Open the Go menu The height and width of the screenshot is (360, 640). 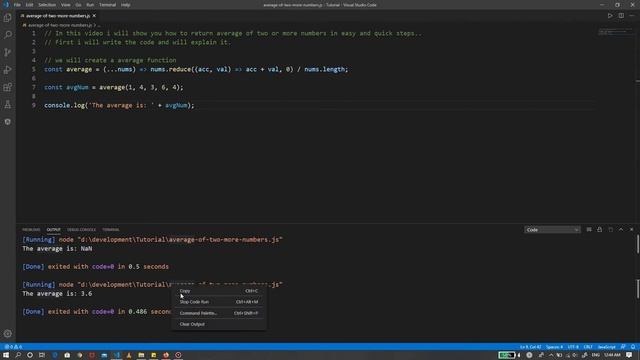point(78,5)
